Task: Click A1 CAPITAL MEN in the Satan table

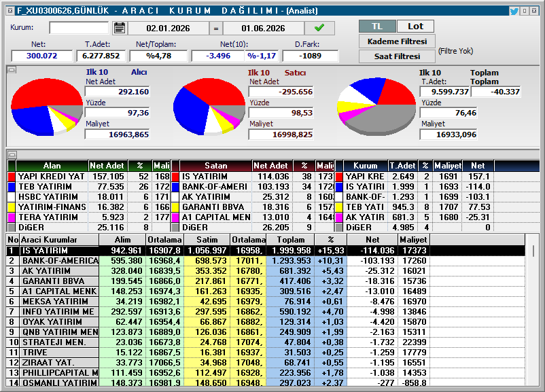Action: click(x=216, y=217)
